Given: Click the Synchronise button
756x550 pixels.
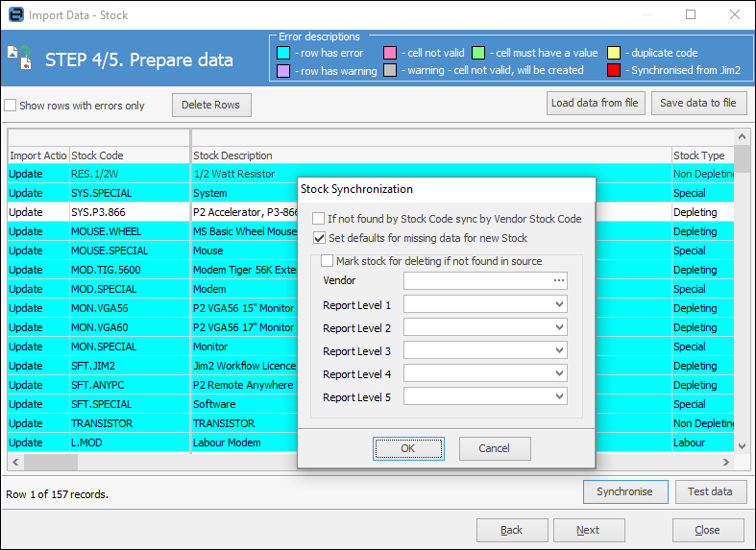Looking at the screenshot, I should [x=624, y=491].
